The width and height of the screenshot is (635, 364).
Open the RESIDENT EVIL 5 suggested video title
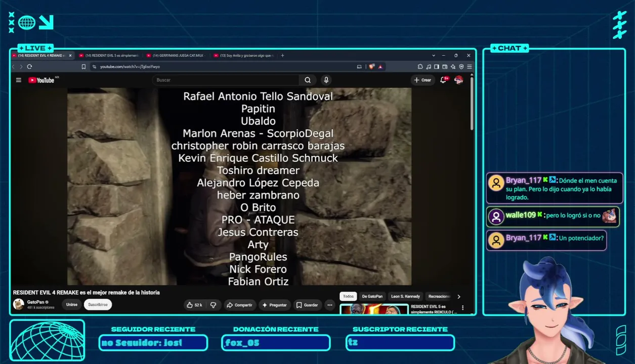point(434,309)
